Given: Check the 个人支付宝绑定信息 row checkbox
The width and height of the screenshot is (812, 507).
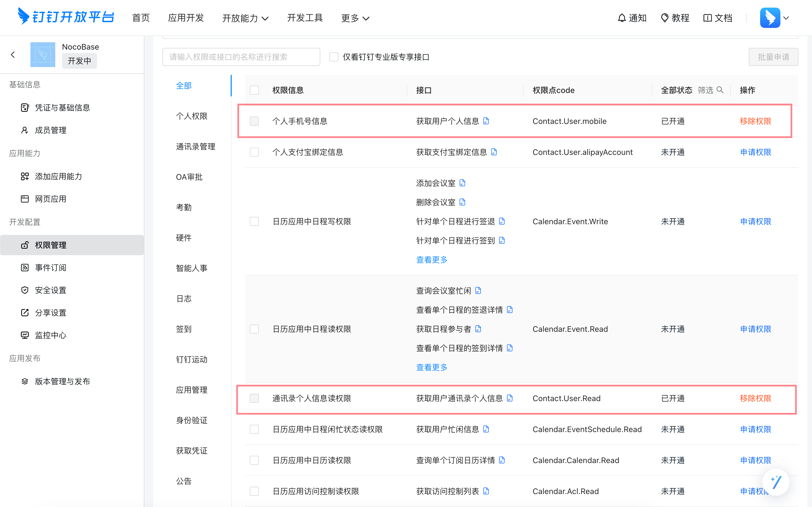Looking at the screenshot, I should click(254, 152).
